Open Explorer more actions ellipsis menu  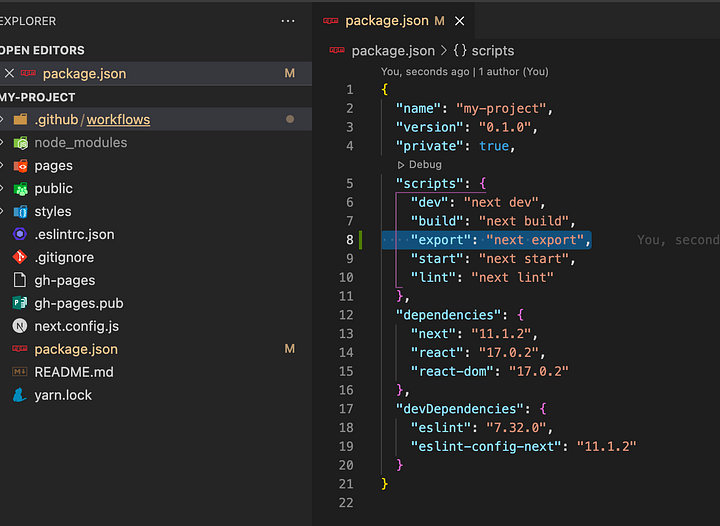click(x=288, y=20)
